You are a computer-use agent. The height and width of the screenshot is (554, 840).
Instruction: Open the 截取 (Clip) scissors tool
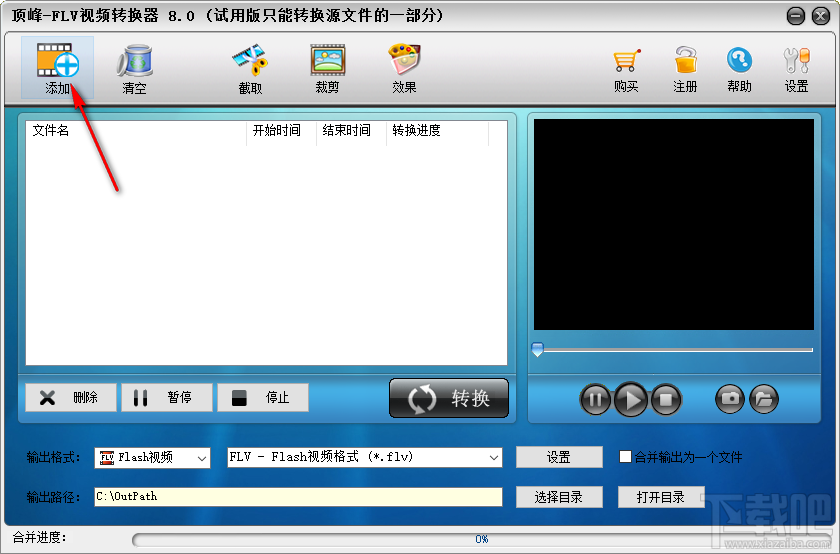pos(250,68)
